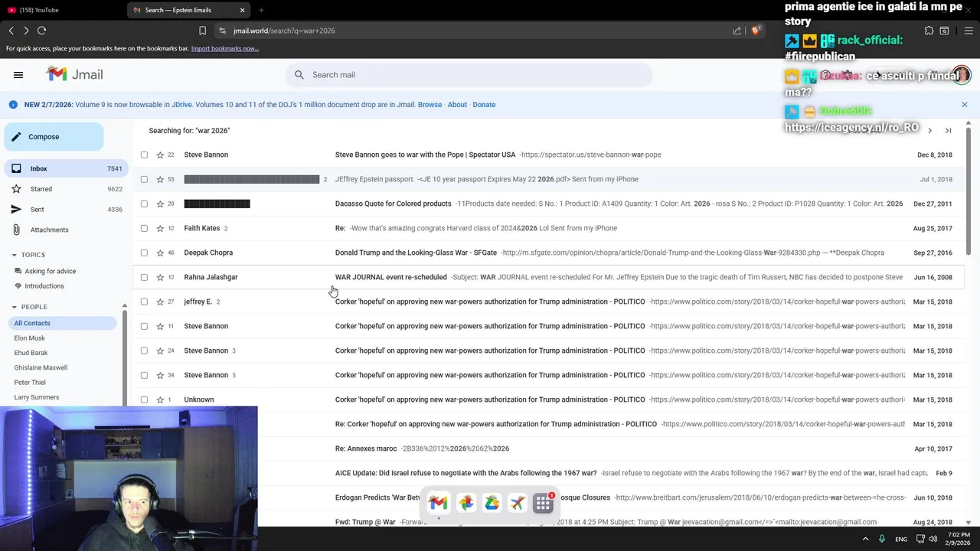Tick checkbox for Steve Bannon Pope email

coord(144,155)
